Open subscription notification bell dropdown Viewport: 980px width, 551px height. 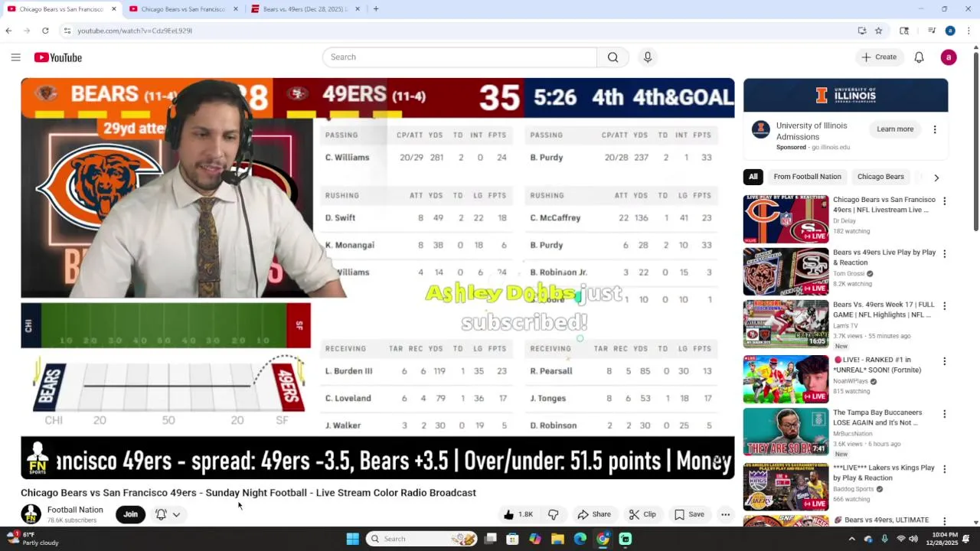tap(168, 514)
